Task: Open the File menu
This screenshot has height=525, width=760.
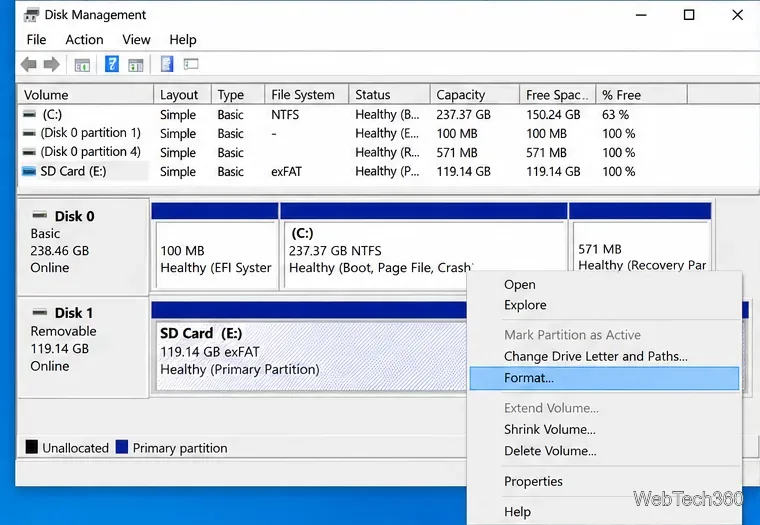Action: click(36, 40)
